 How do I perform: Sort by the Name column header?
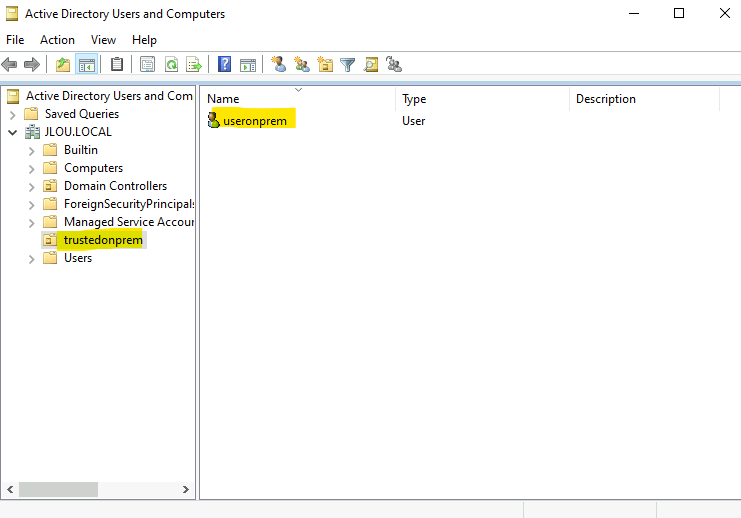tap(298, 99)
